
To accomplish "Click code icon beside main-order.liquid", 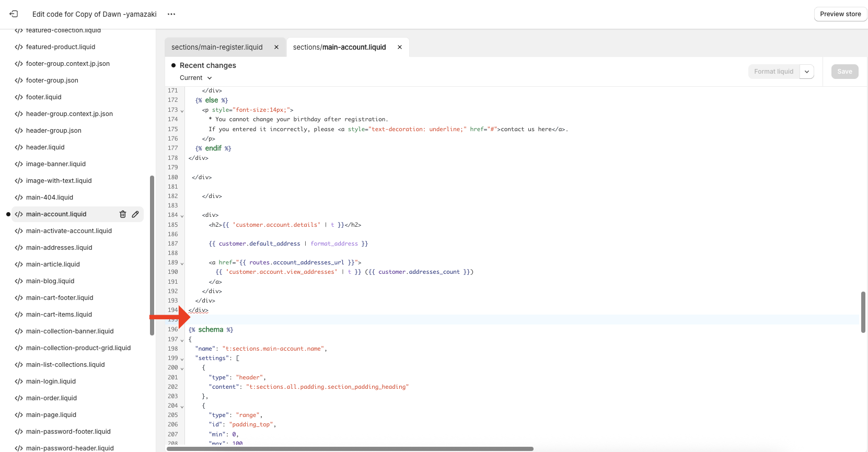I will click(x=19, y=398).
